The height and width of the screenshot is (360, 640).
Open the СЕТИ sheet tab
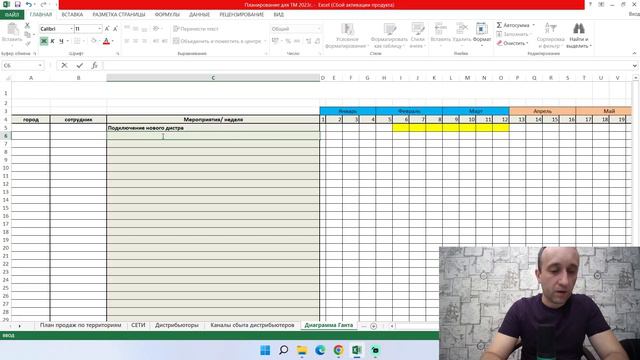138,325
